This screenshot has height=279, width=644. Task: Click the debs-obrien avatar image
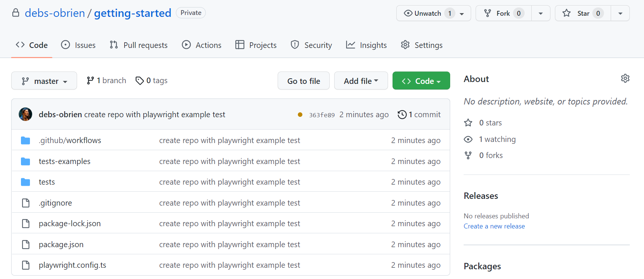tap(25, 114)
